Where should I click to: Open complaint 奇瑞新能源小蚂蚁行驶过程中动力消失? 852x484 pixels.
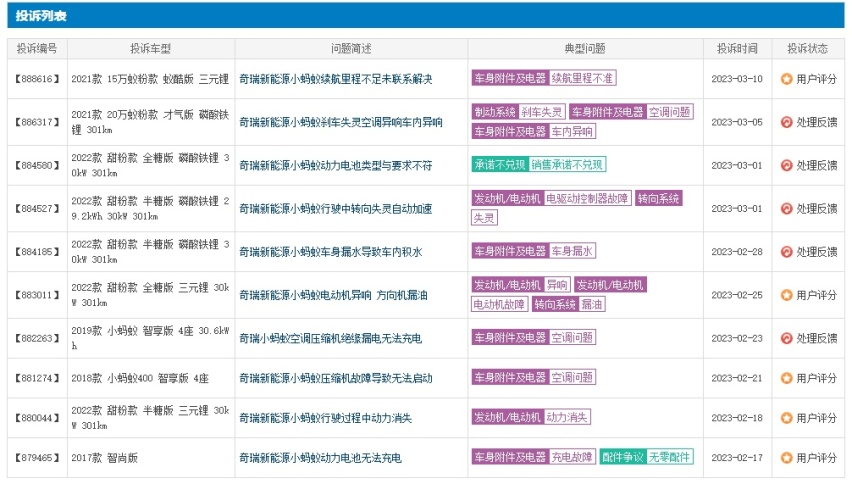coord(325,418)
